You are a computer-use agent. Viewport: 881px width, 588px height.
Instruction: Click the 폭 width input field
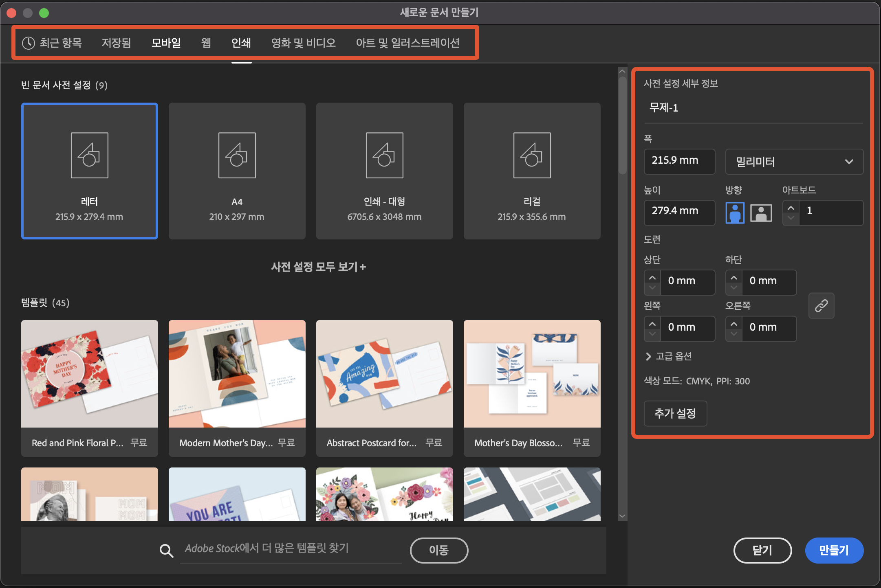(679, 161)
